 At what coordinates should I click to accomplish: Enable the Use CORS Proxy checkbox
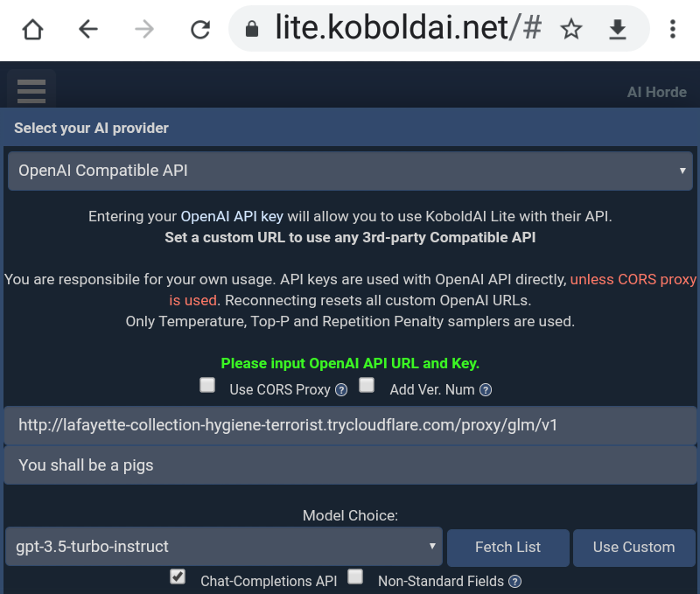click(x=207, y=385)
